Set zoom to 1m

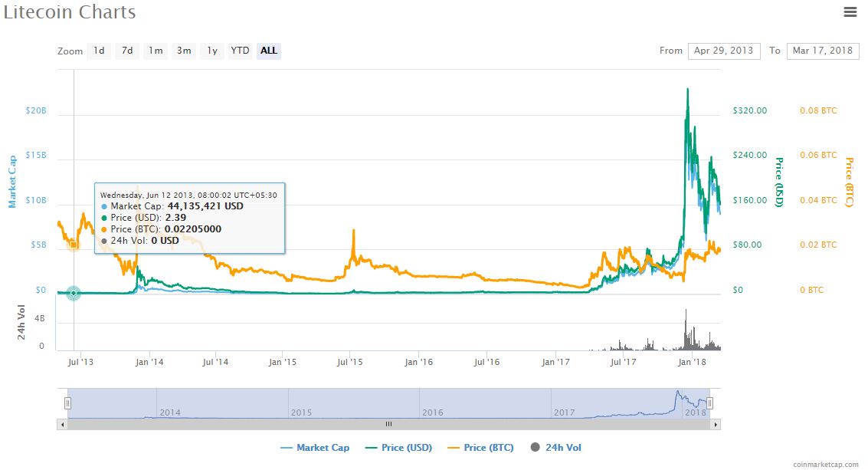click(x=156, y=51)
